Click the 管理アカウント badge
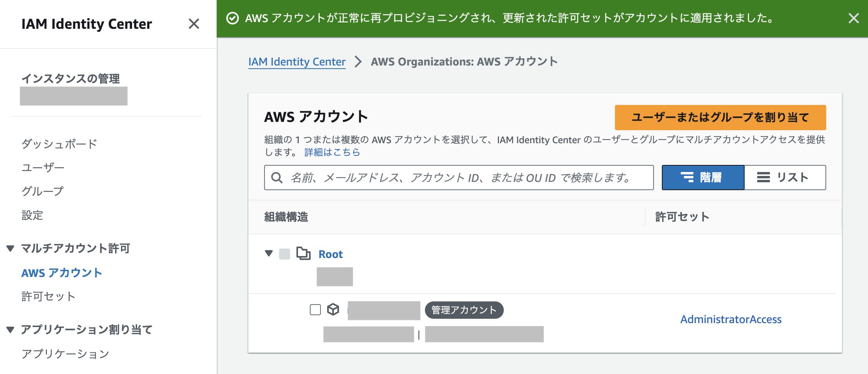The height and width of the screenshot is (374, 868). point(464,310)
